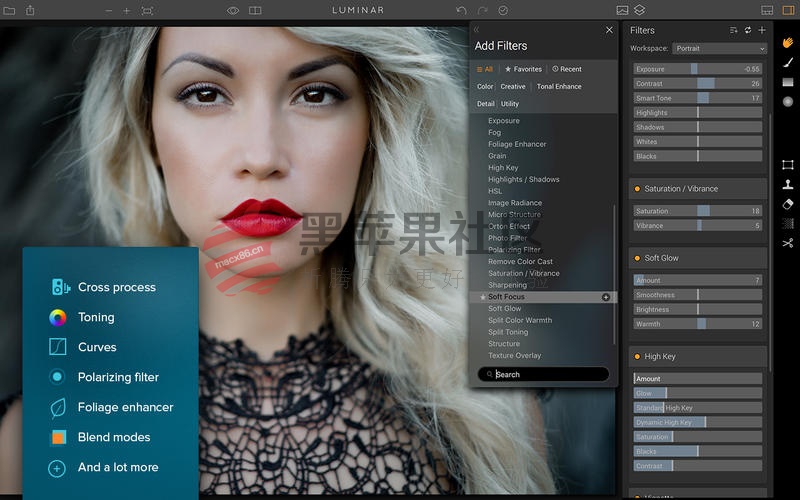This screenshot has height=500, width=800.
Task: Collapse Add Filters panel with chevron arrows
Action: click(x=477, y=30)
